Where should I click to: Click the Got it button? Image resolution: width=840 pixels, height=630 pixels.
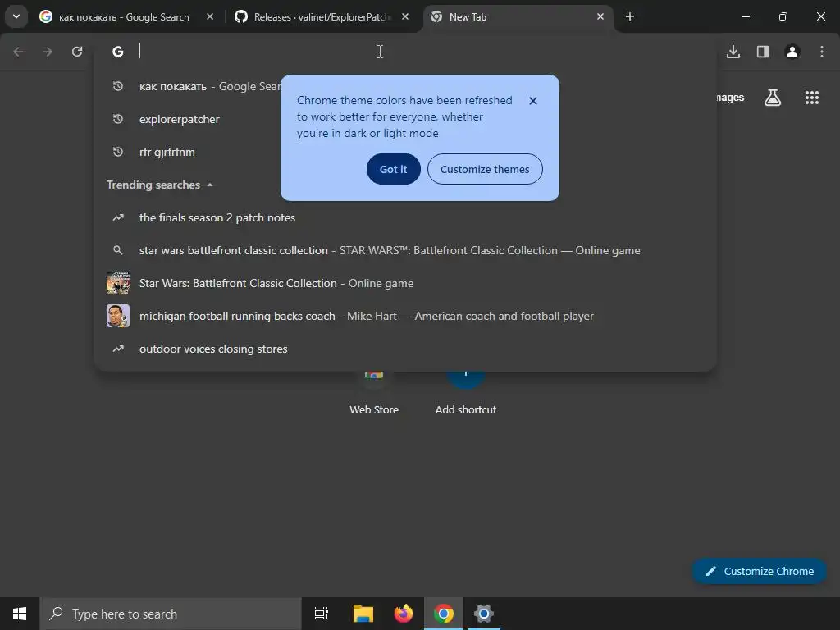coord(393,169)
